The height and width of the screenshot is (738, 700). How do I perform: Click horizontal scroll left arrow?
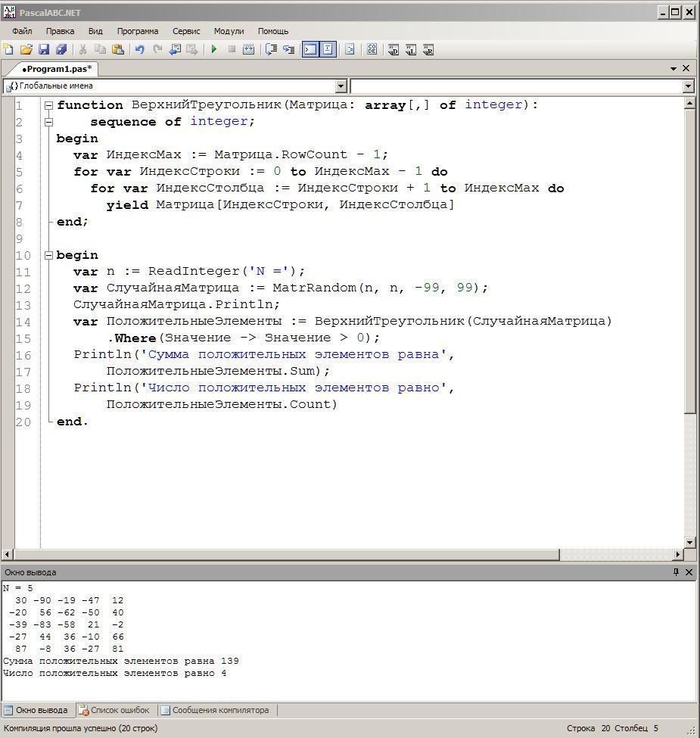(x=7, y=554)
